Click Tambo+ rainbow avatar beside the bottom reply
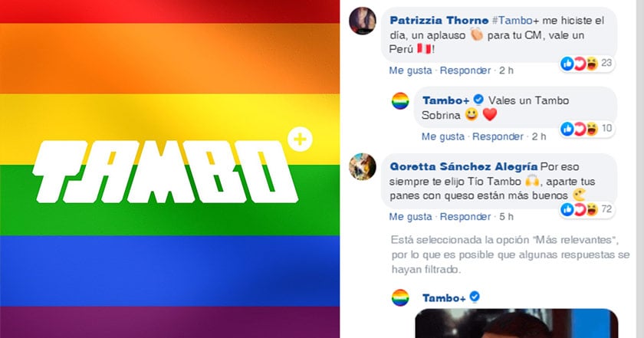Screen dimensions: 644x338 tap(400, 297)
